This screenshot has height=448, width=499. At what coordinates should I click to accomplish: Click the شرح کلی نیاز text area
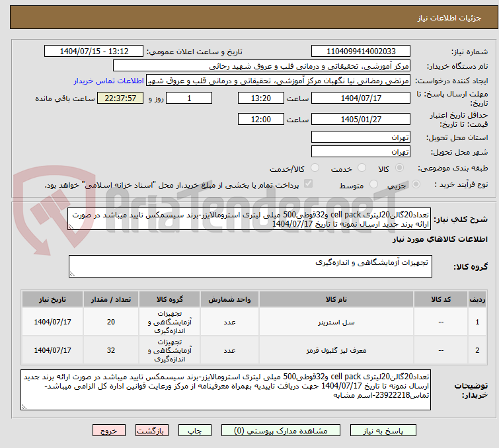[x=249, y=219]
